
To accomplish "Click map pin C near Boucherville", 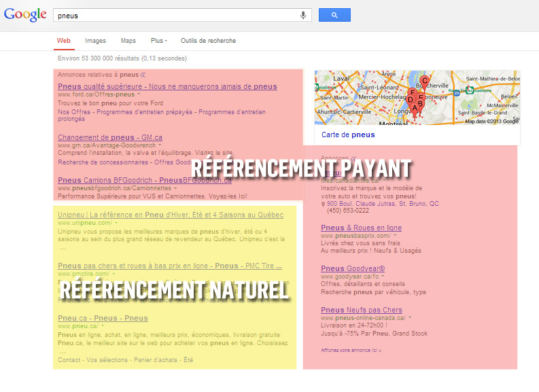I will 425,82.
